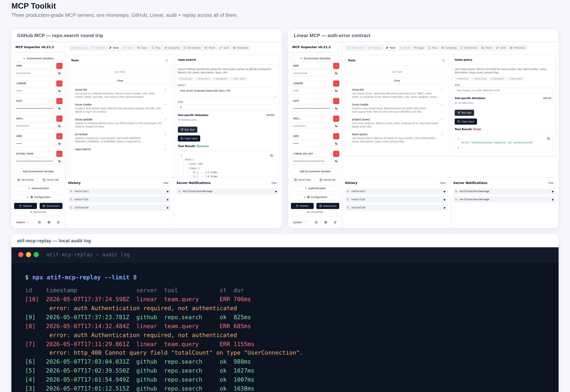570x392 pixels.
Task: Collapse Environment Variables in Linear MCP panel
Action: (315, 58)
